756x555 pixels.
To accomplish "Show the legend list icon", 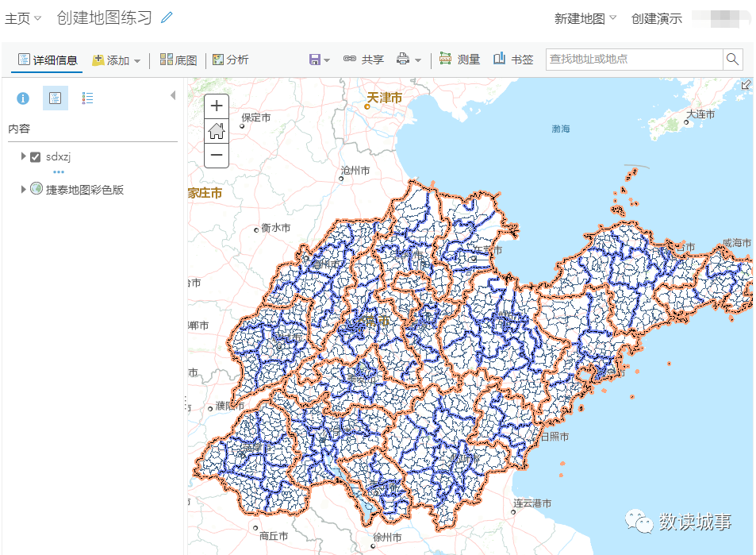I will pyautogui.click(x=87, y=98).
